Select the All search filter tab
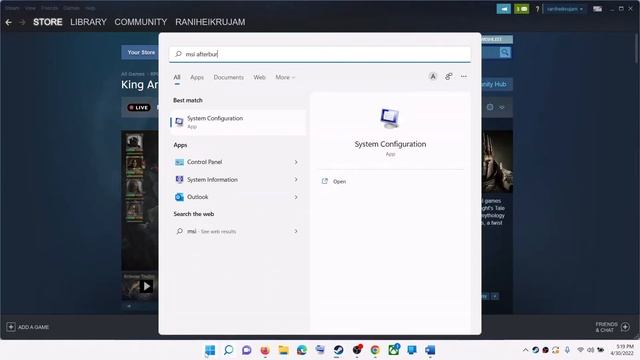The width and height of the screenshot is (640, 360). [177, 77]
